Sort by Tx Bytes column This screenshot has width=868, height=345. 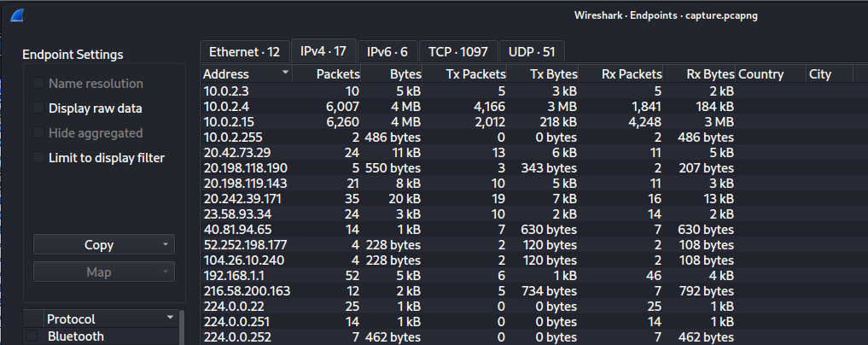coord(543,74)
